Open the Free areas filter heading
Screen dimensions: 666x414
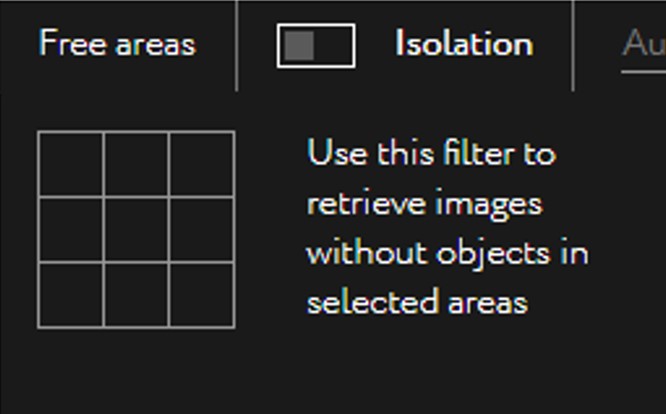click(x=117, y=43)
